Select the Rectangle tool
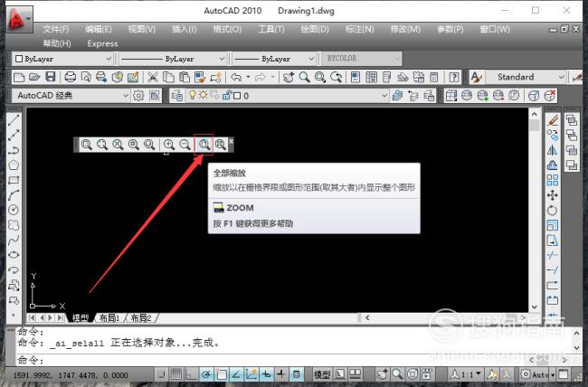The image size is (588, 387). tap(14, 180)
